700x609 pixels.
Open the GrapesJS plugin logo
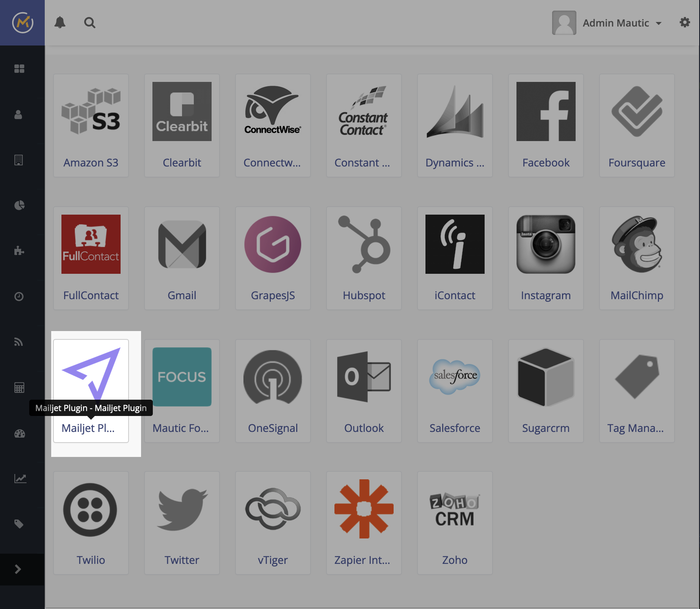click(273, 244)
